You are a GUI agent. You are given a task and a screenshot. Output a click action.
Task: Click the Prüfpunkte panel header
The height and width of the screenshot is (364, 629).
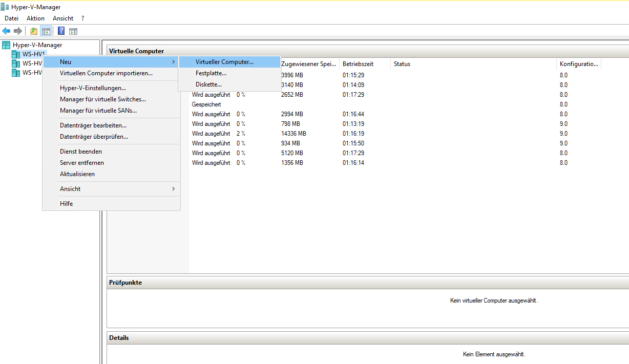[368, 283]
